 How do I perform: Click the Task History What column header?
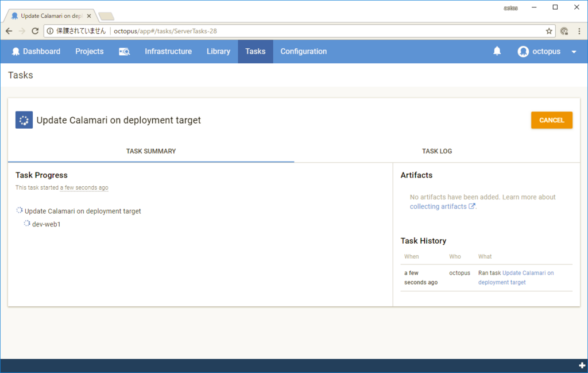(x=485, y=257)
